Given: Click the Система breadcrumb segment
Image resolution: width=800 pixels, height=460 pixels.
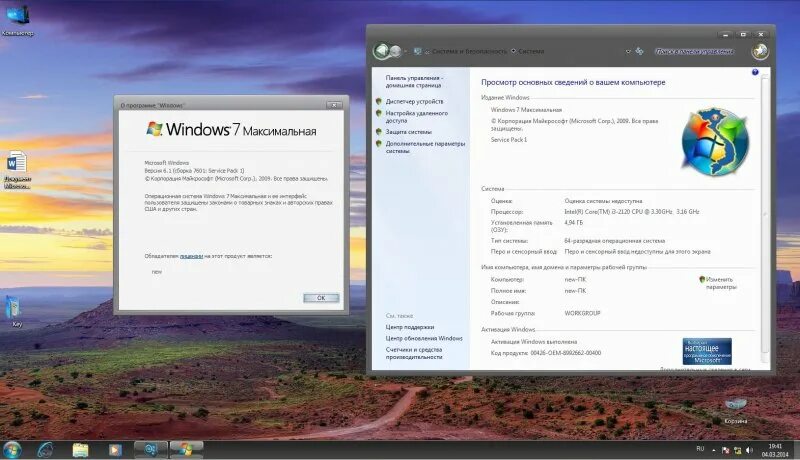Looking at the screenshot, I should coord(531,52).
